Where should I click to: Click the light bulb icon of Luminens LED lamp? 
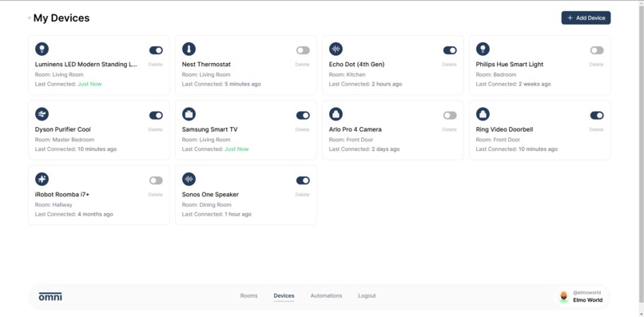(x=42, y=49)
